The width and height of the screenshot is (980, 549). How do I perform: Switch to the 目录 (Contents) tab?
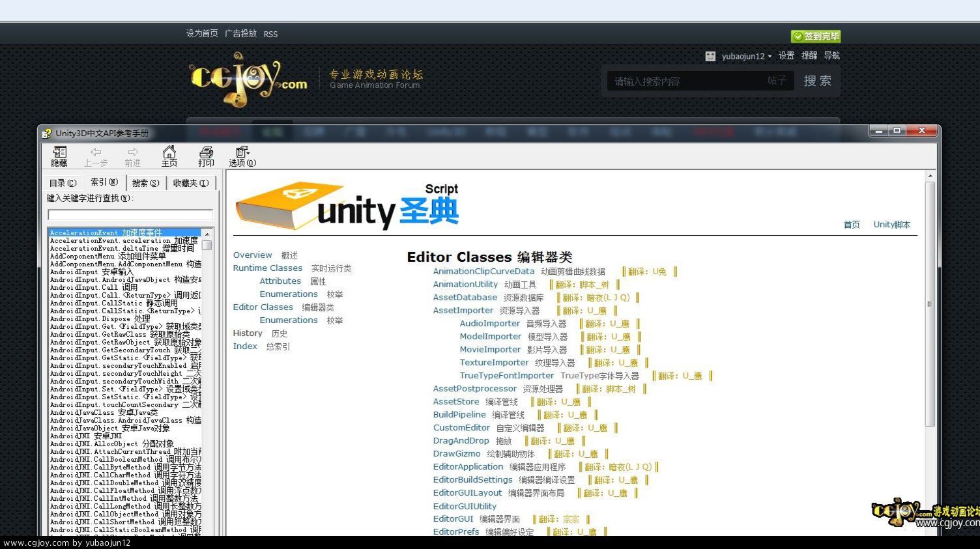(63, 183)
